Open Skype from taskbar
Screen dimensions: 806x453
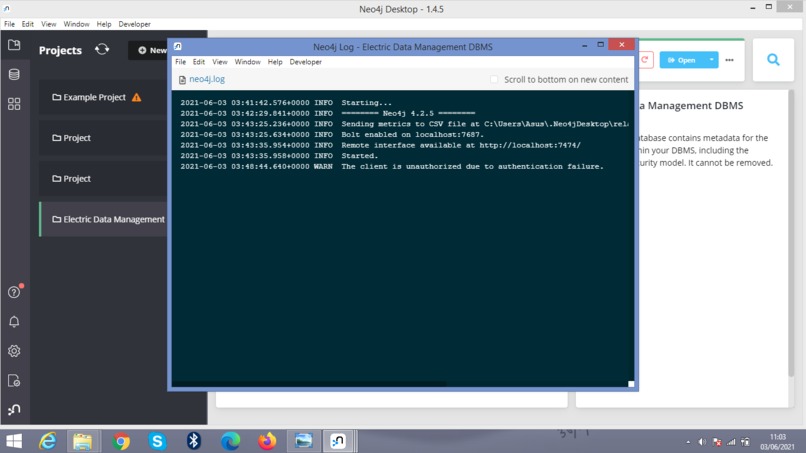click(157, 441)
